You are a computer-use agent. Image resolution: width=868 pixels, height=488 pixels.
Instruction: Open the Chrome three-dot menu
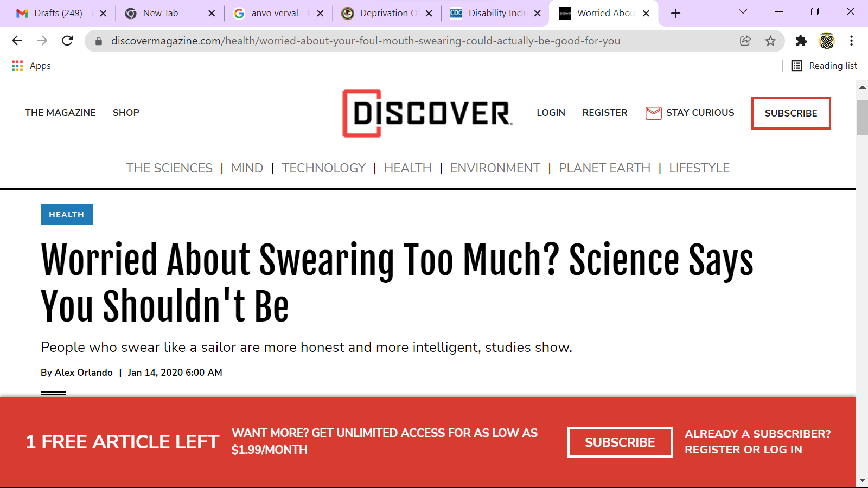point(852,41)
